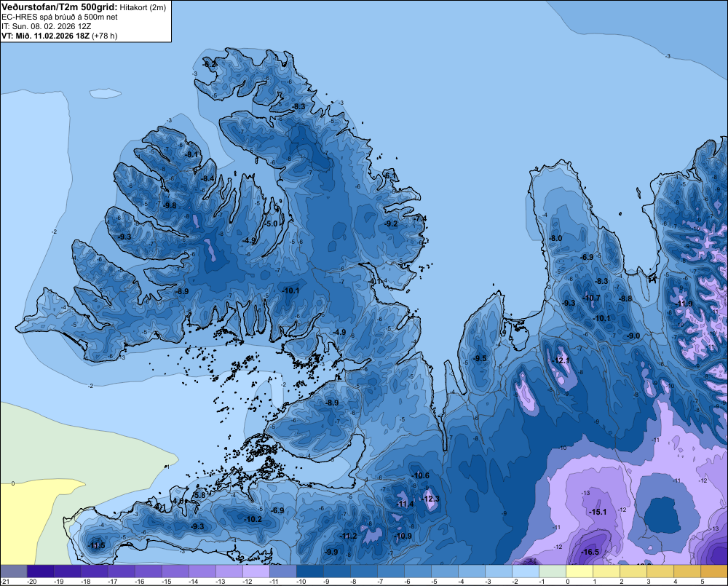Click the -10.2 temperature value
The height and width of the screenshot is (586, 728).
click(x=253, y=519)
